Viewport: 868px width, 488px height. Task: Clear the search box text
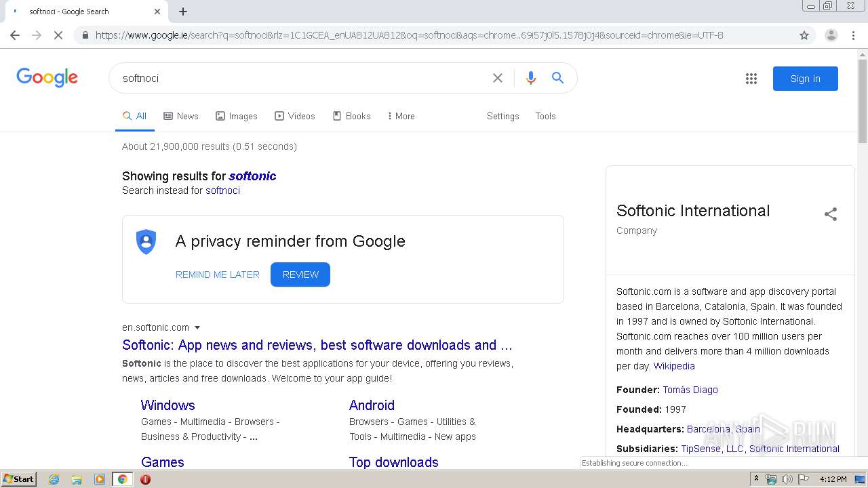[x=498, y=78]
